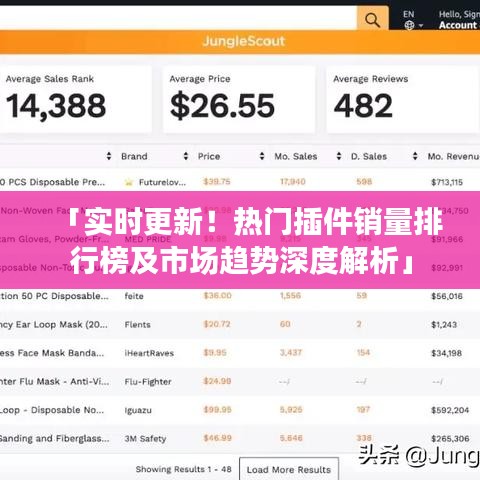Select the iHeartRaves brand cell
480x480 pixels.
pyautogui.click(x=149, y=353)
